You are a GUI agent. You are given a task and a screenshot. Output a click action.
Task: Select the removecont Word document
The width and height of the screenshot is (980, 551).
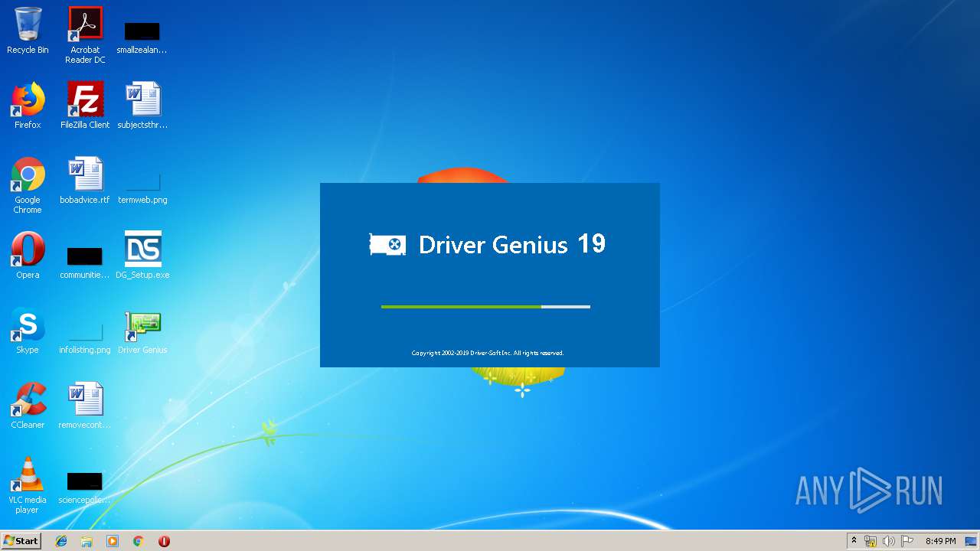coord(85,406)
